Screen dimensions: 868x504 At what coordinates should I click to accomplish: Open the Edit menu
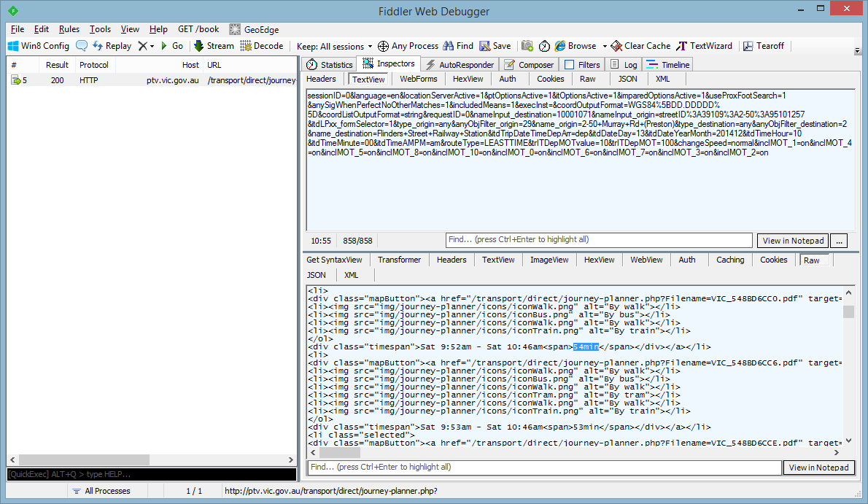click(41, 29)
